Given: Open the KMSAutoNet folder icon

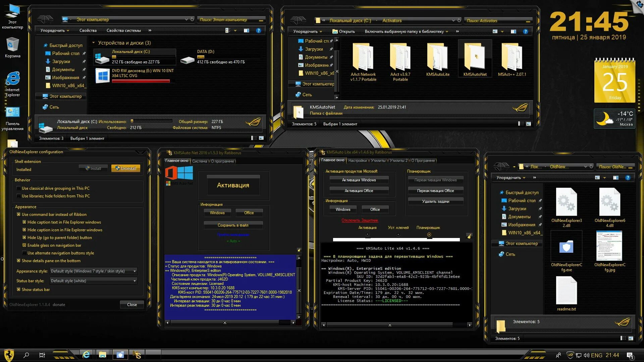Looking at the screenshot, I should (x=475, y=57).
